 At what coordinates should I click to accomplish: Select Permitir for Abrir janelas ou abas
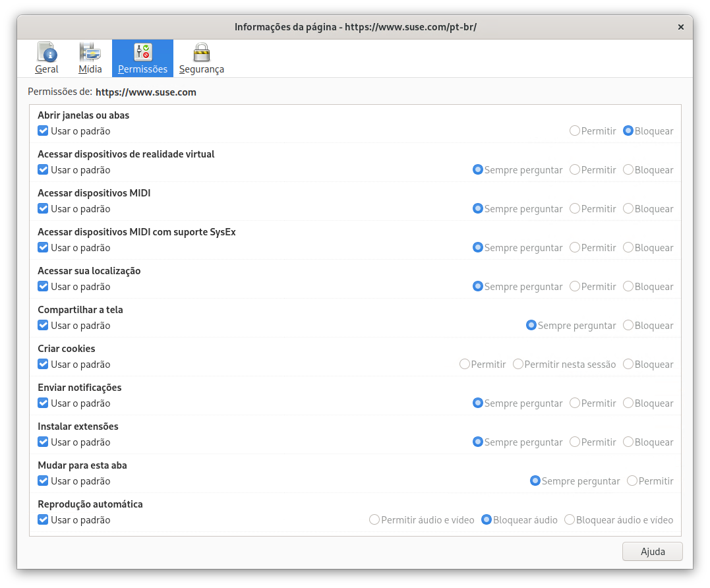coord(575,131)
